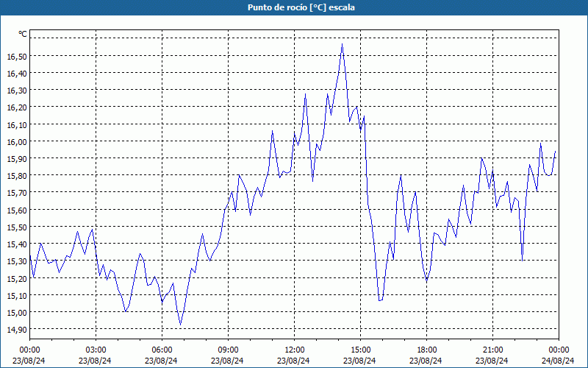
Task: Click the lowest dip of the blue line
Action: tap(180, 325)
